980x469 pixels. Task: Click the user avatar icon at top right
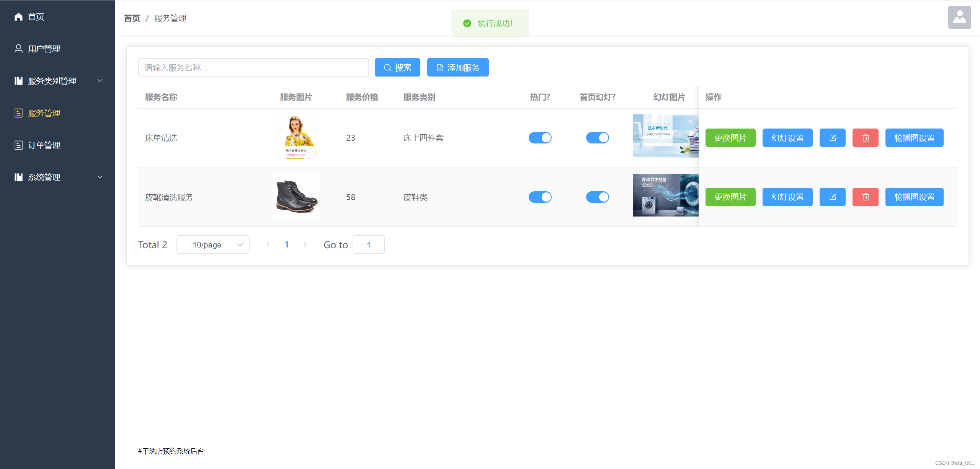coord(959,17)
